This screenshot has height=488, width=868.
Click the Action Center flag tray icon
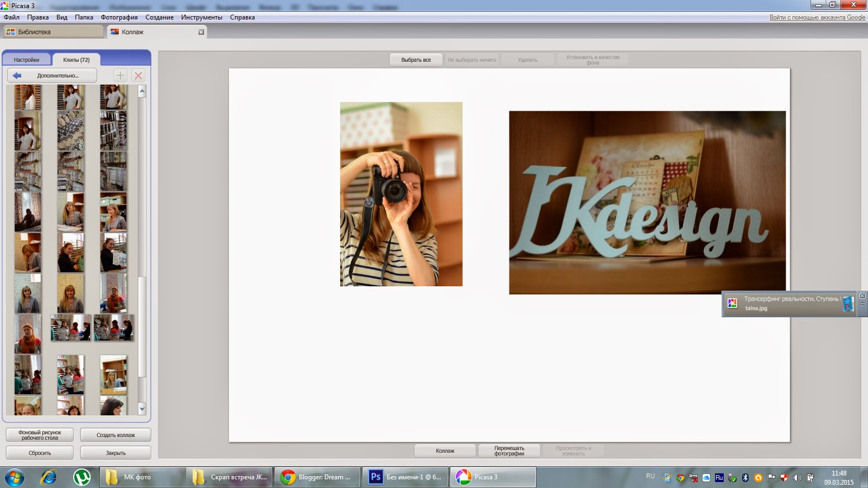tap(771, 478)
